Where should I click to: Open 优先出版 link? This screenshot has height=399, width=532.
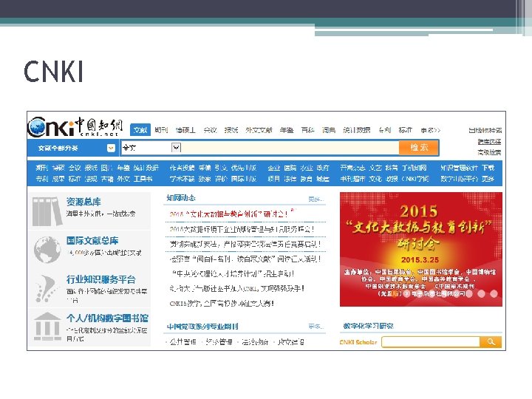point(244,168)
